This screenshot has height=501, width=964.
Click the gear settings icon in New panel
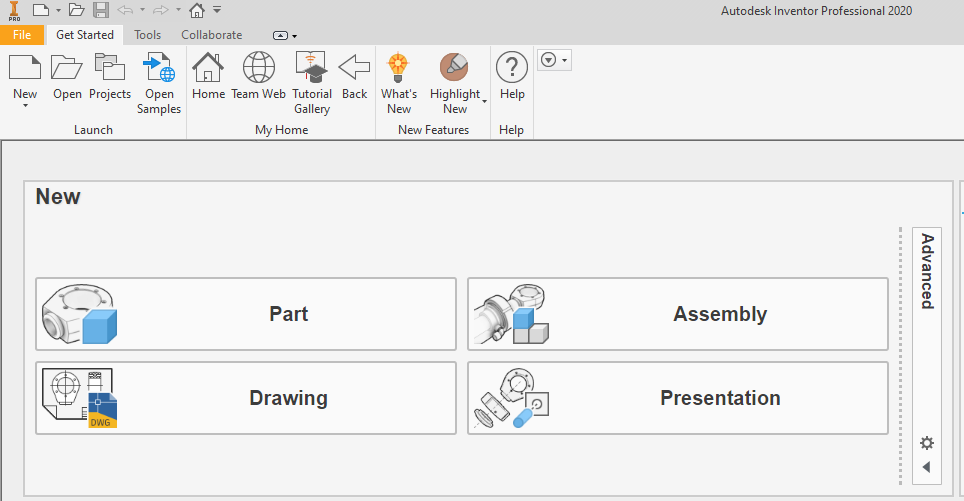pos(927,443)
